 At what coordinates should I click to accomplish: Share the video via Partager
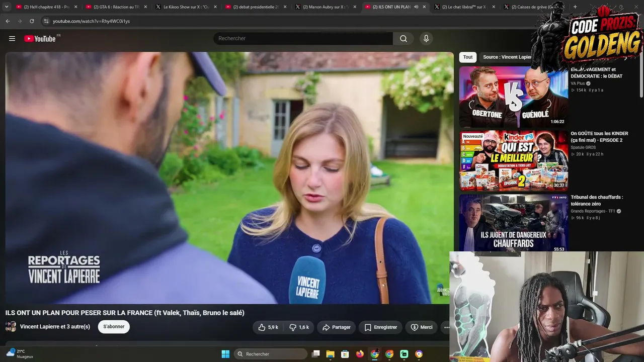[x=337, y=327]
